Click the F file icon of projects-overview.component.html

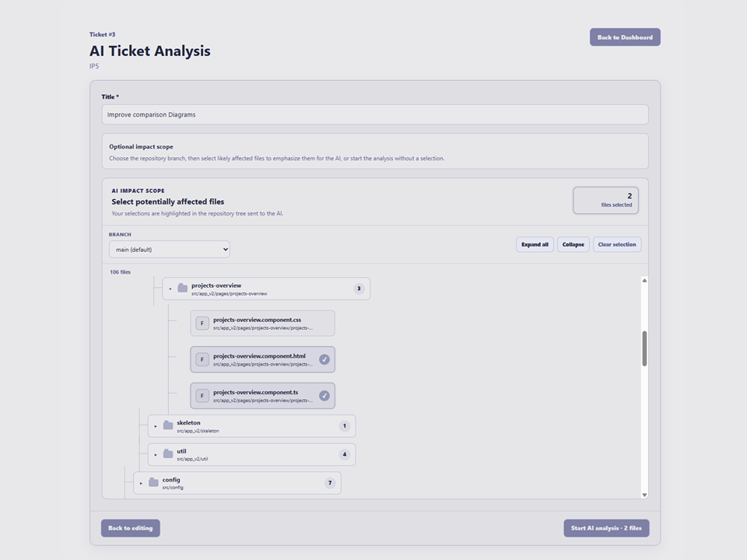(x=202, y=359)
